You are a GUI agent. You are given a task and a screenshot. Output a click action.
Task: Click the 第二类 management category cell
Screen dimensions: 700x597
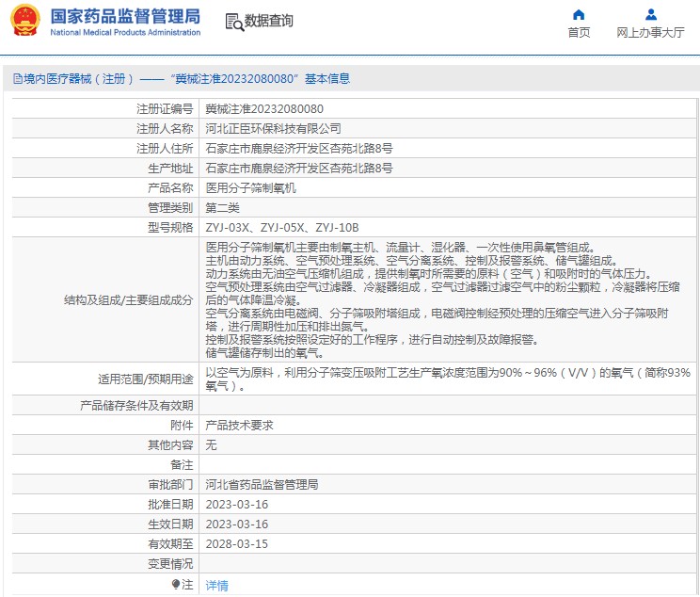[x=222, y=207]
